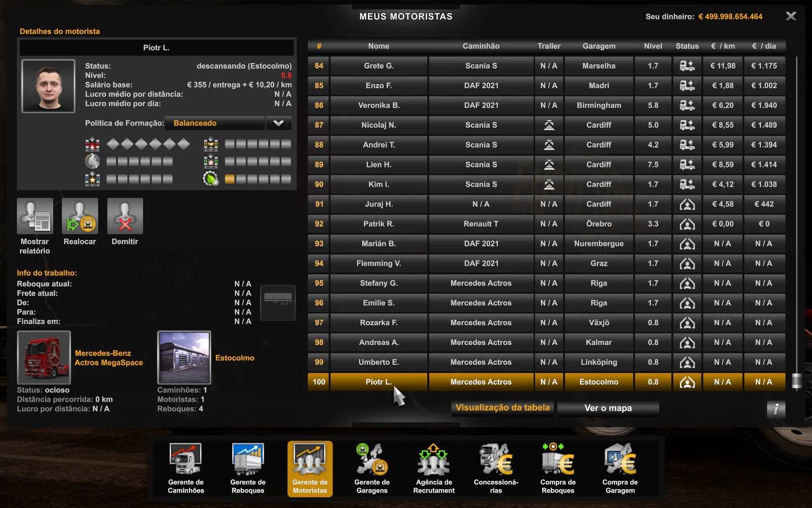Click Demitir to fire driver
This screenshot has width=812, height=508.
point(125,216)
